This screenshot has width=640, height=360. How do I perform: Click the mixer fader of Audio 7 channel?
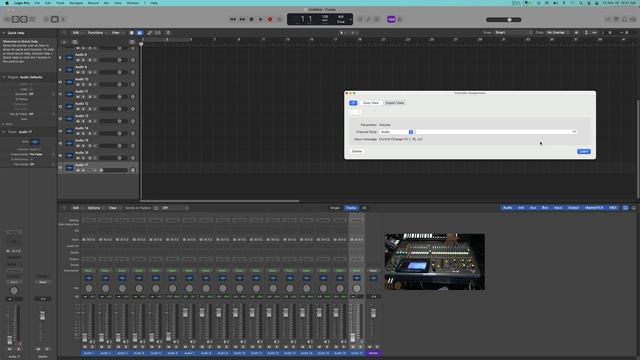[x=185, y=313]
